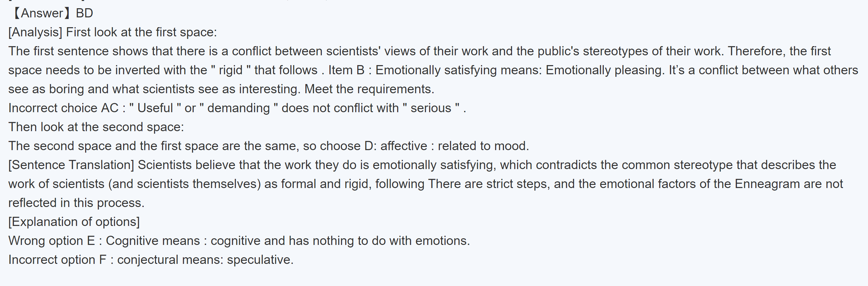Click the "Wrong option E" text

click(52, 241)
